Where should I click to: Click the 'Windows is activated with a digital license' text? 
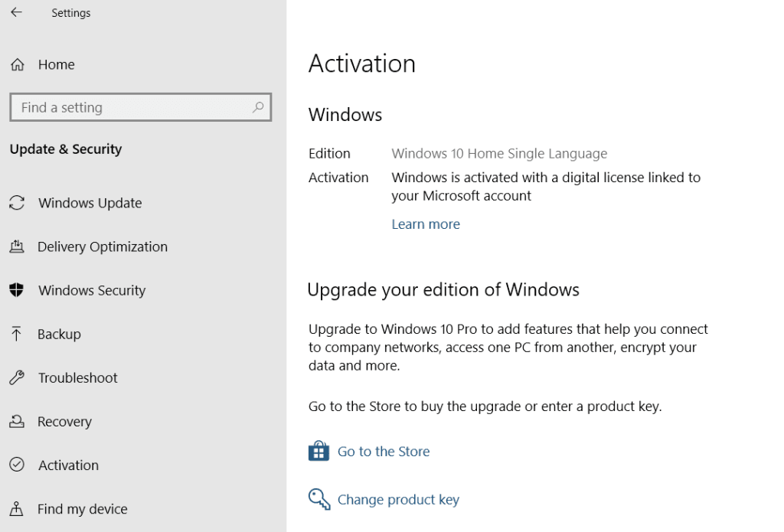(x=546, y=187)
